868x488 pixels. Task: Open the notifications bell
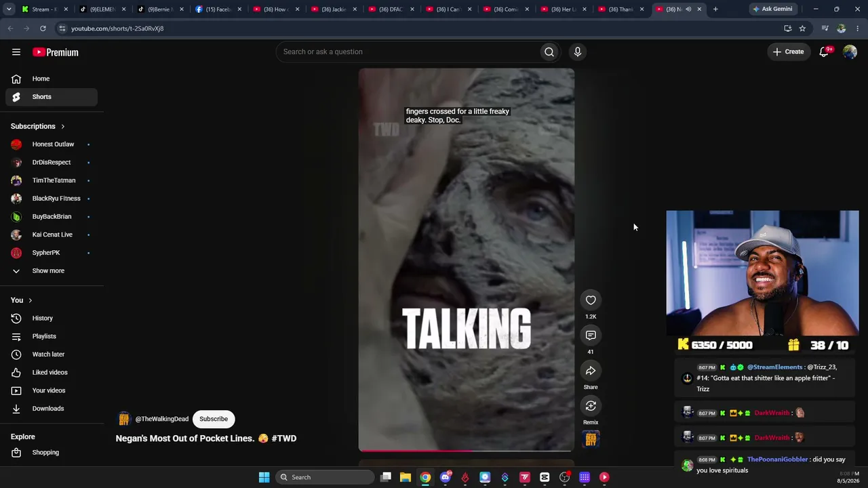click(824, 52)
